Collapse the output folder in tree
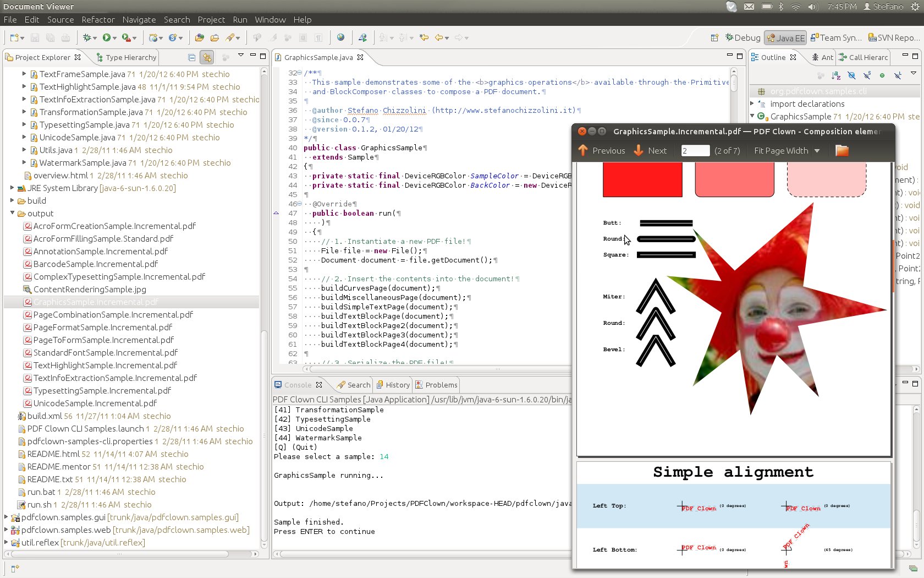 [12, 213]
